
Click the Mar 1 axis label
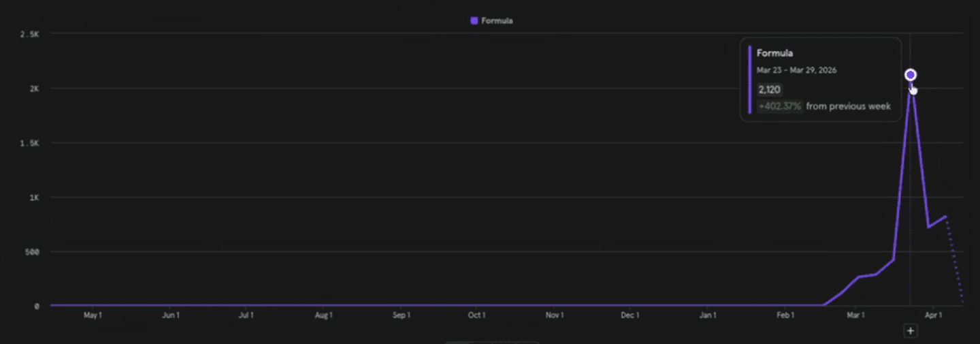855,315
